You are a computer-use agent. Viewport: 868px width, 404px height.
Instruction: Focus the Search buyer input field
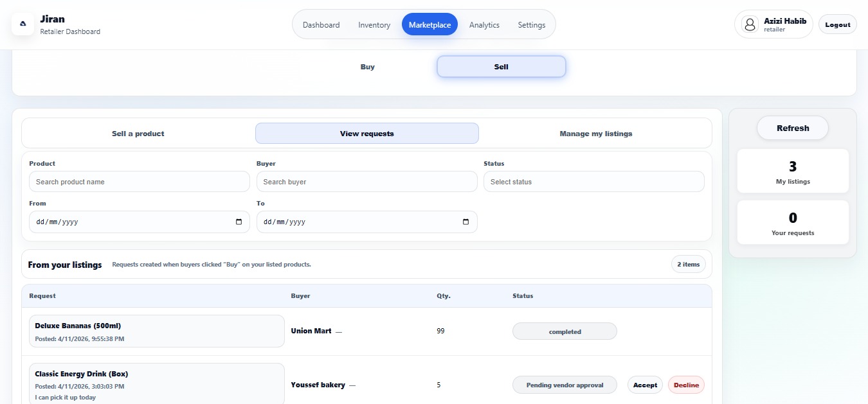click(x=366, y=182)
